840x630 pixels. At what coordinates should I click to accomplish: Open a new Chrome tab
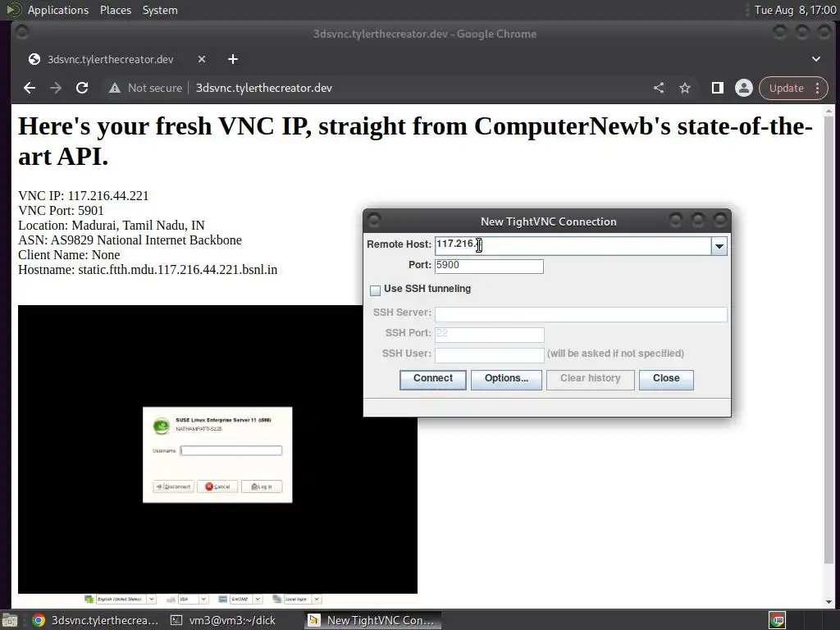click(232, 59)
